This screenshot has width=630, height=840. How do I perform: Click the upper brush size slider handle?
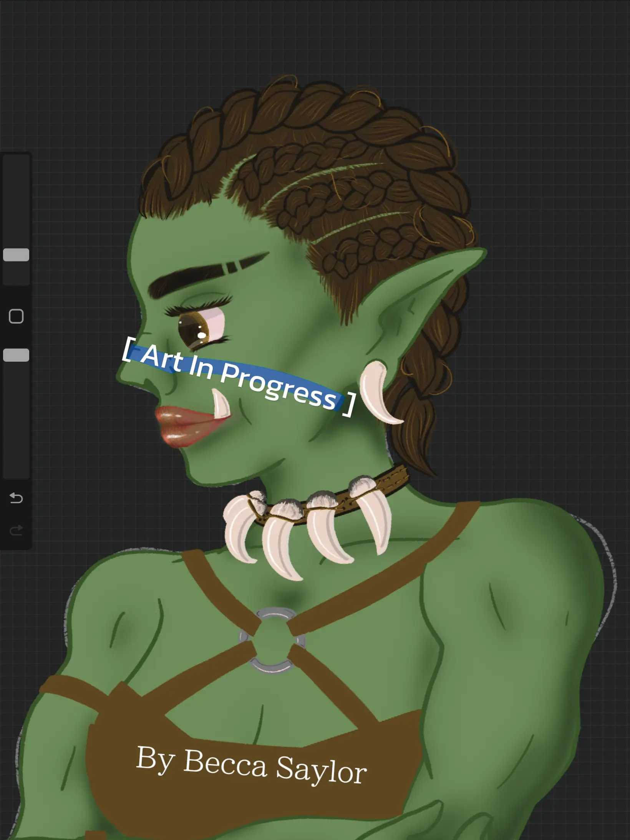click(x=16, y=255)
